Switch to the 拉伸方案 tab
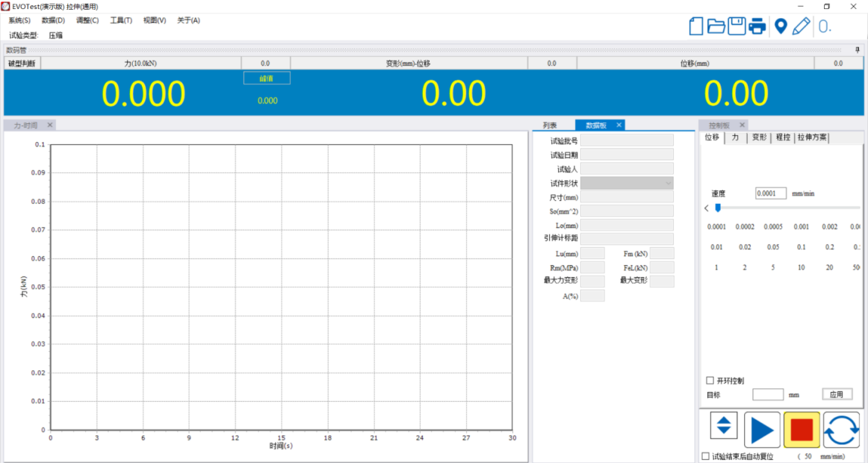The height and width of the screenshot is (463, 868). [812, 137]
